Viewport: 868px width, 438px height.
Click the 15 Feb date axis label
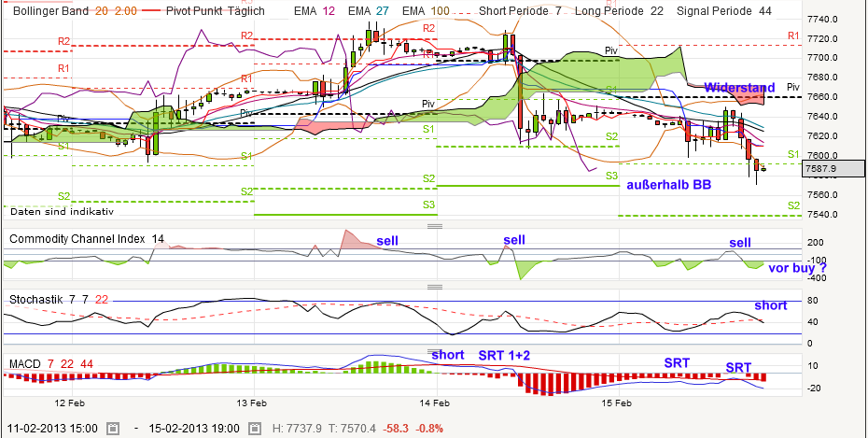619,403
